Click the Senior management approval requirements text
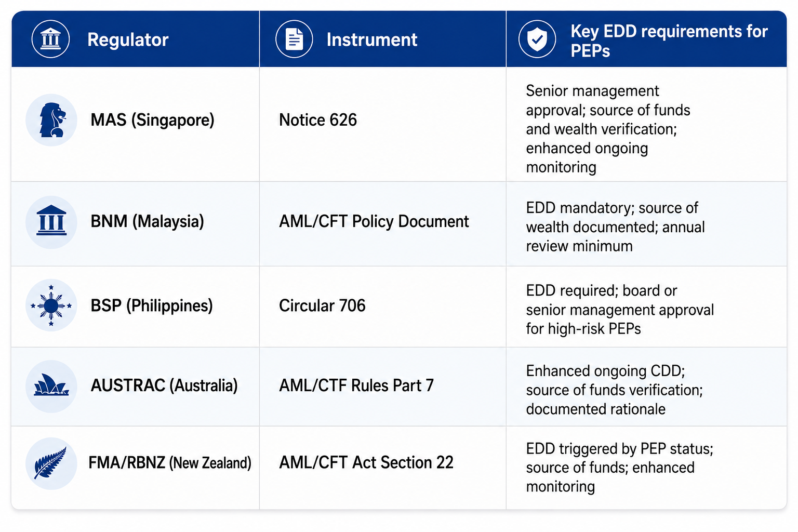The width and height of the screenshot is (798, 532). click(x=608, y=129)
